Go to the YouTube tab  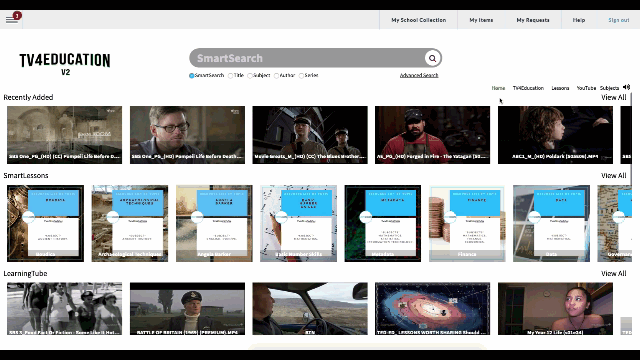click(x=586, y=88)
